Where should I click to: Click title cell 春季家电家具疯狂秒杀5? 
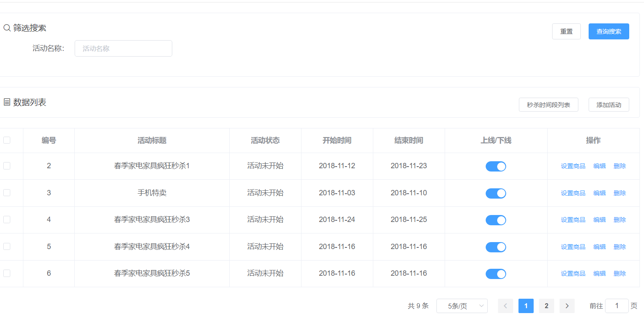(152, 273)
